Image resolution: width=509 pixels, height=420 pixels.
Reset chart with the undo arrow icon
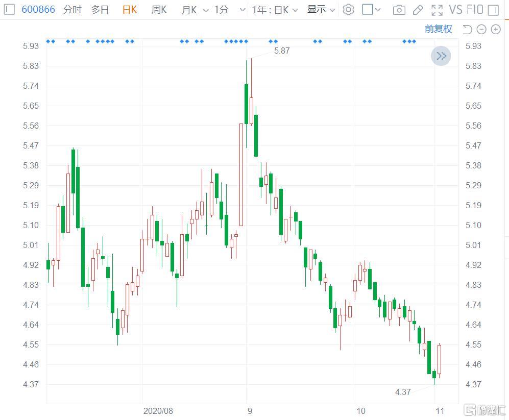click(x=467, y=30)
